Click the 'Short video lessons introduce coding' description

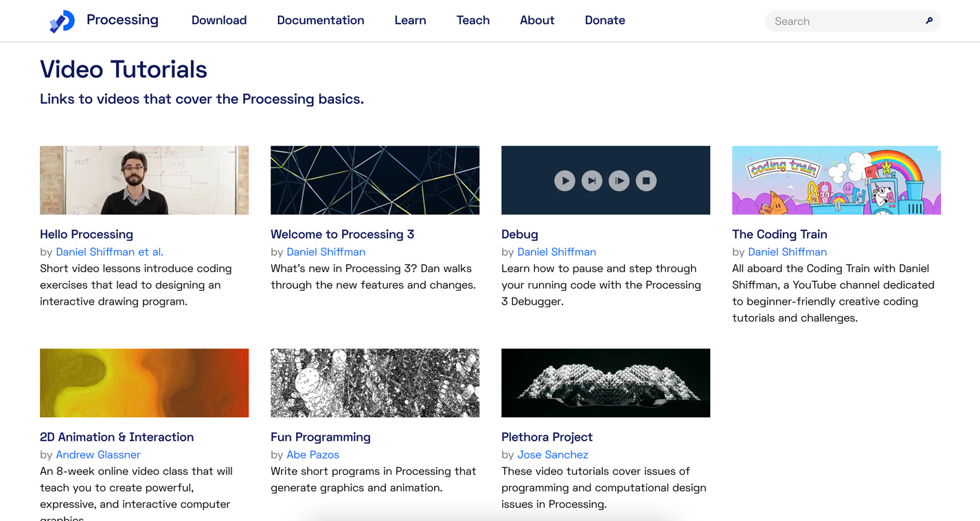click(x=136, y=285)
